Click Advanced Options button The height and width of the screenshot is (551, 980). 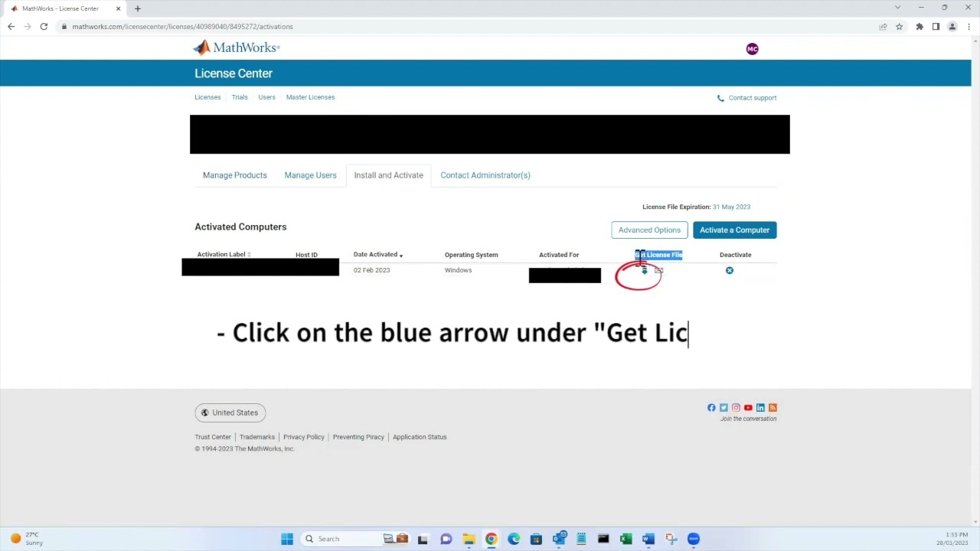coord(649,230)
